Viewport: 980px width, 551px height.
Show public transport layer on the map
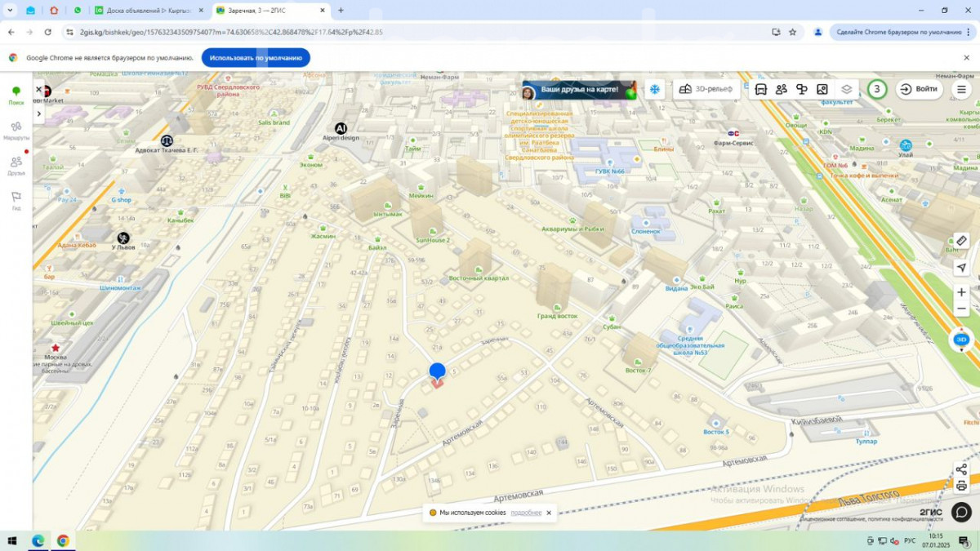(x=761, y=89)
